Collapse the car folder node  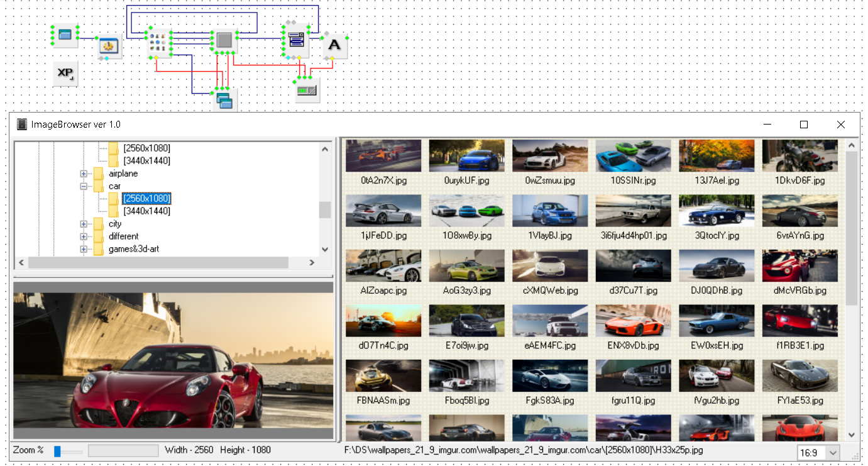84,186
